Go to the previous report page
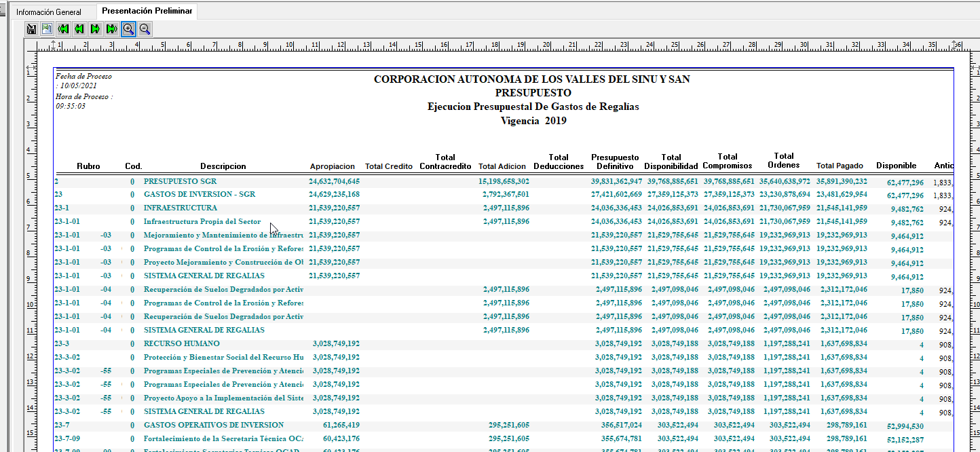This screenshot has height=452, width=980. tap(79, 29)
